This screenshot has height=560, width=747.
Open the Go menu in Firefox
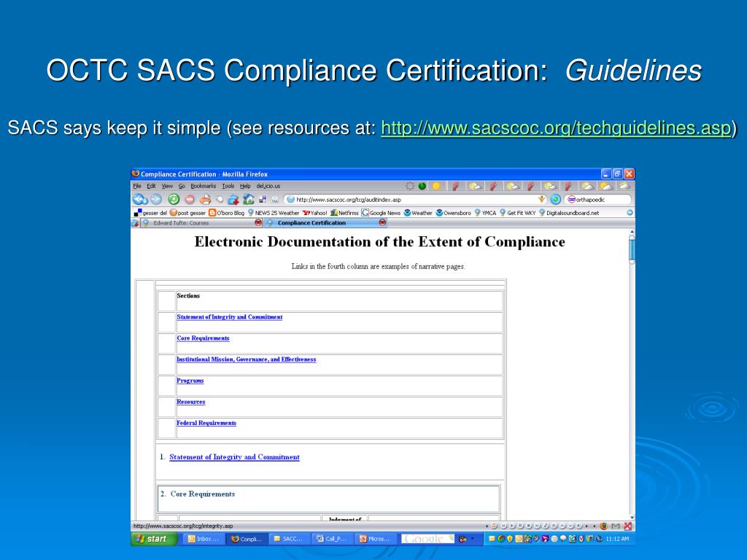tap(182, 186)
